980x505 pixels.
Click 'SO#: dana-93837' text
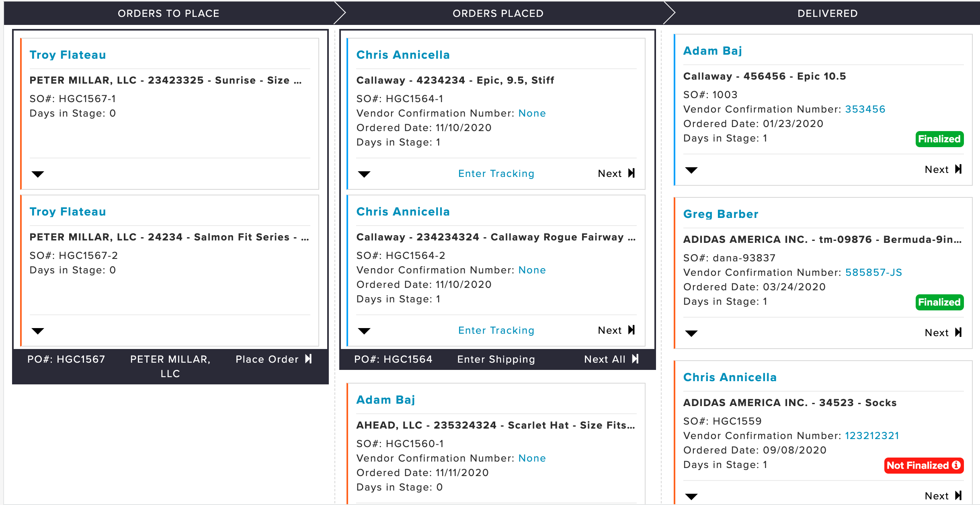[730, 258]
